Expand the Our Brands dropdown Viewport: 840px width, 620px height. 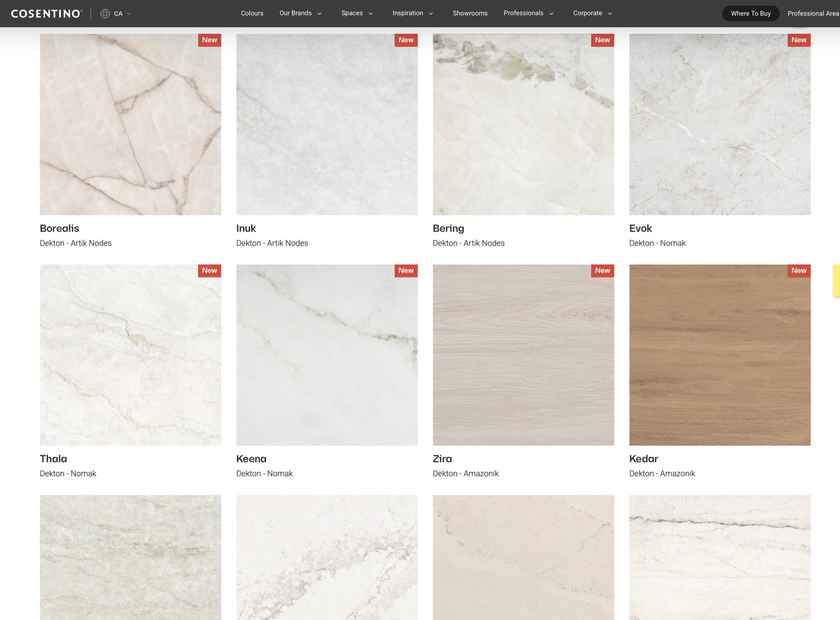(x=300, y=13)
